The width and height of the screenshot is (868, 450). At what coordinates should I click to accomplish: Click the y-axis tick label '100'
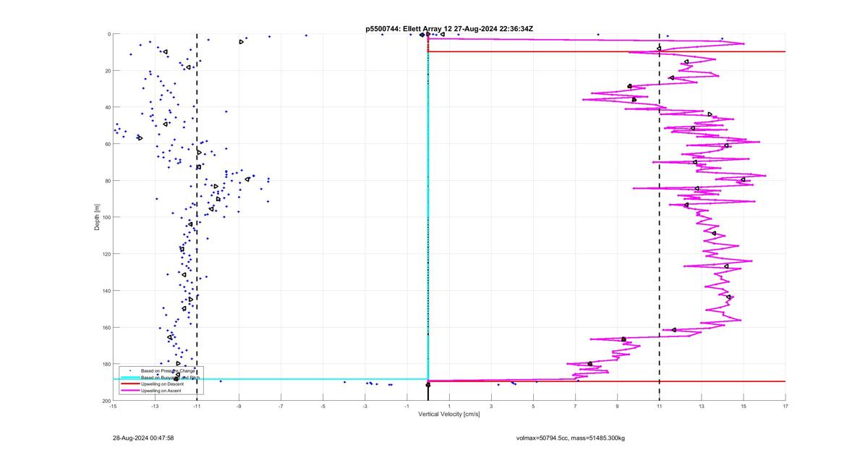point(106,217)
